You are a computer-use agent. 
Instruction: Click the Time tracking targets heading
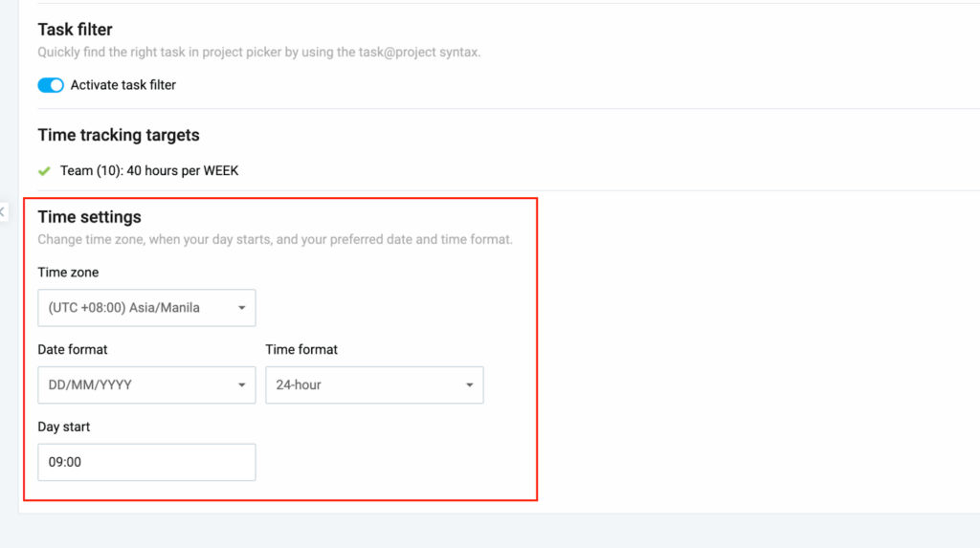pos(119,135)
